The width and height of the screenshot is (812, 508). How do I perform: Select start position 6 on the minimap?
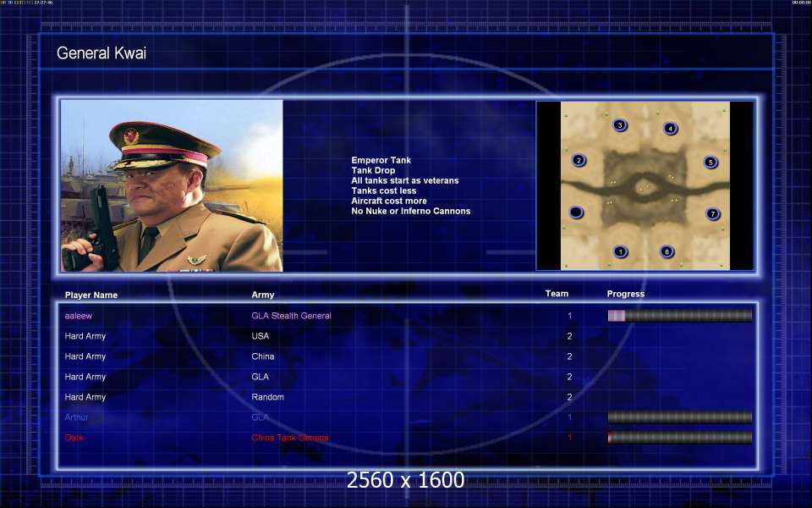[x=667, y=252]
